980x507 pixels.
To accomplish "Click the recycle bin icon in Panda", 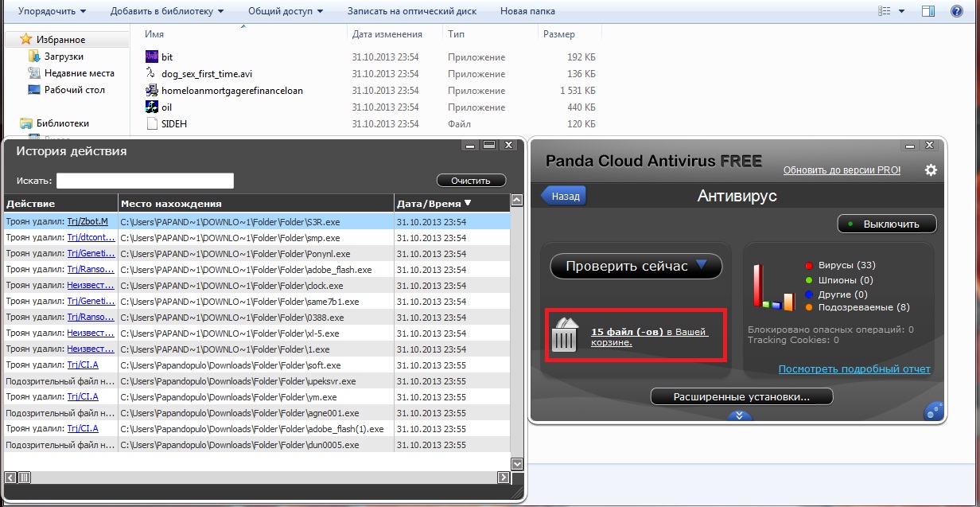I will coord(564,335).
